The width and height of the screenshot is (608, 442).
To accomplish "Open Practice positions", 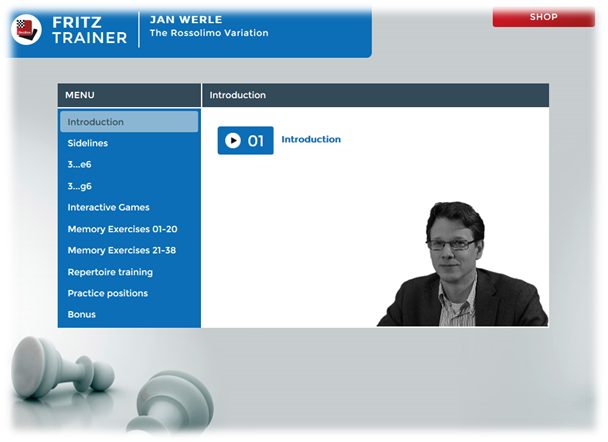I will tap(107, 293).
